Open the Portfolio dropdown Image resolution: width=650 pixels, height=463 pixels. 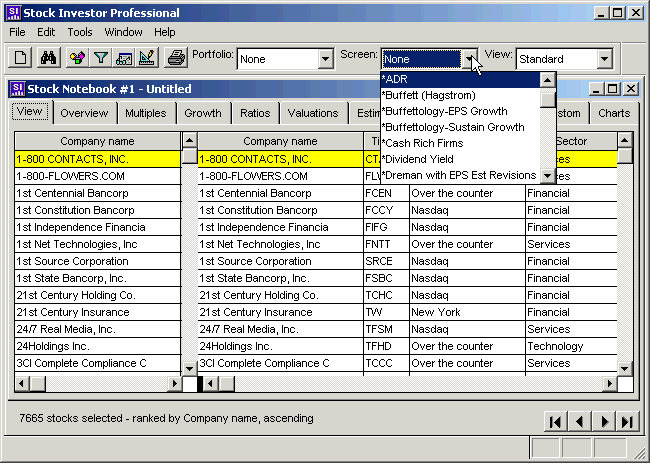click(324, 59)
